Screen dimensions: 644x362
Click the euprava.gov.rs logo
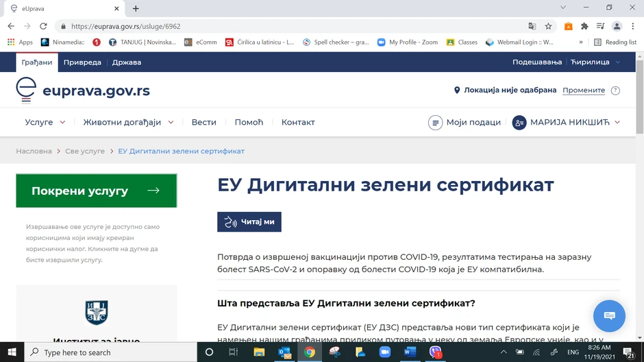click(x=83, y=90)
